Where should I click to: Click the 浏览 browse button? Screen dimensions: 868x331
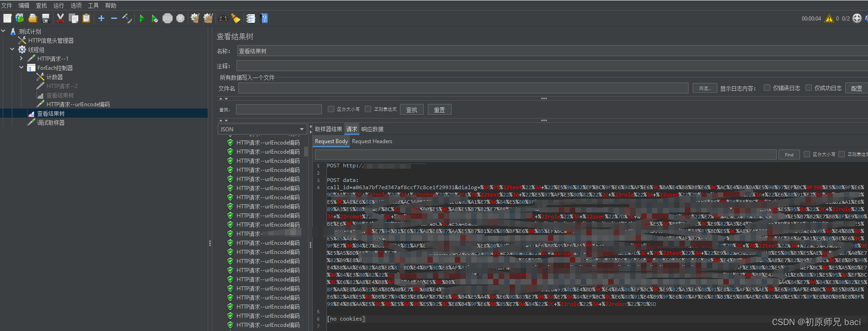coord(704,88)
